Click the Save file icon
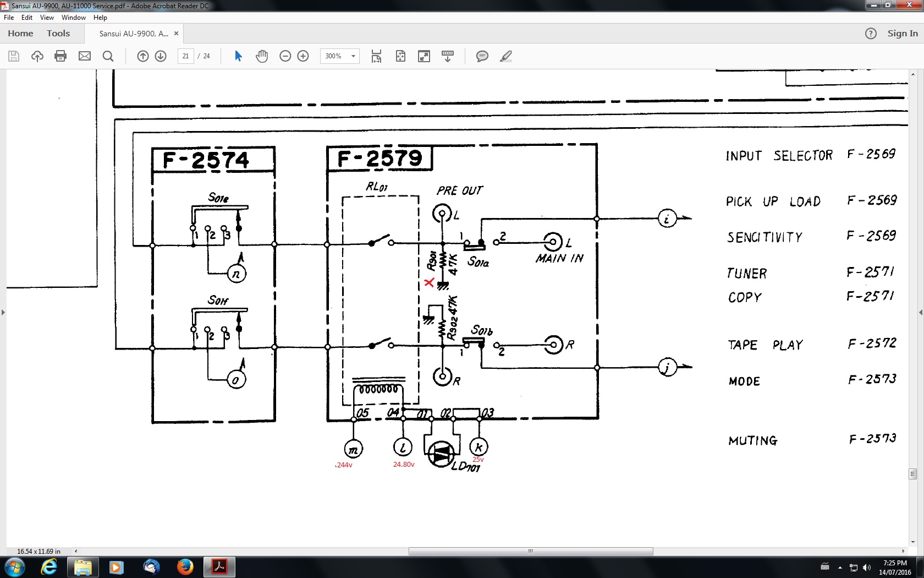 pyautogui.click(x=14, y=56)
